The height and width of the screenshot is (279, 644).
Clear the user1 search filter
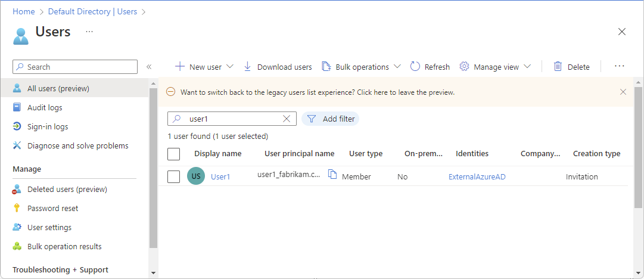point(287,119)
